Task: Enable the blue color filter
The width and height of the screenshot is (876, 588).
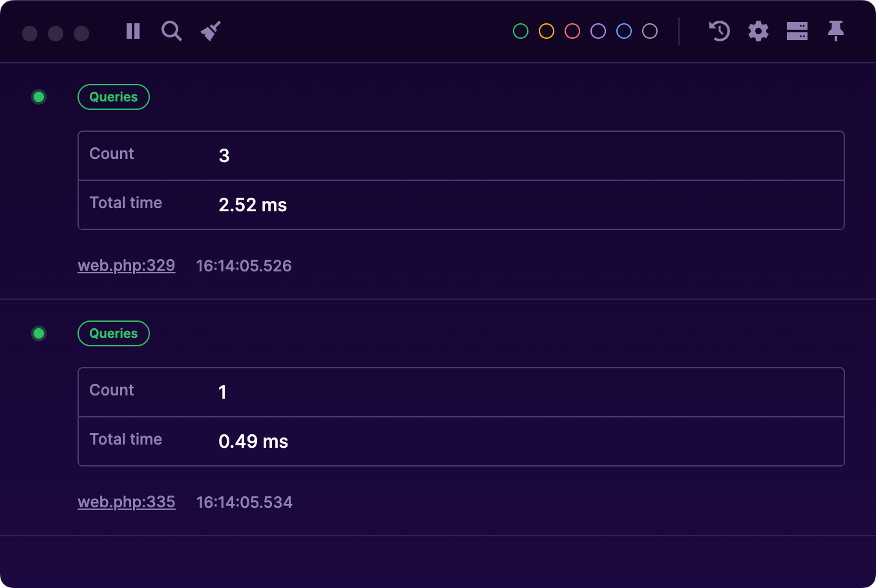Action: click(623, 30)
